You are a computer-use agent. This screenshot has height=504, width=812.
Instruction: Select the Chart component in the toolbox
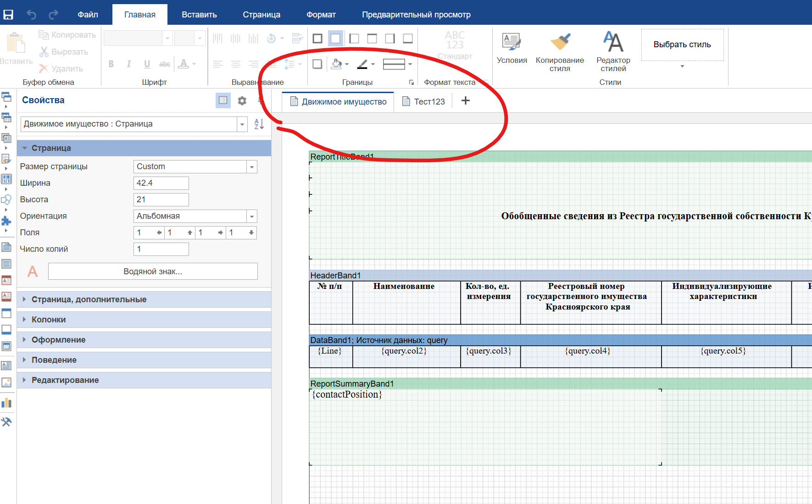coord(6,403)
